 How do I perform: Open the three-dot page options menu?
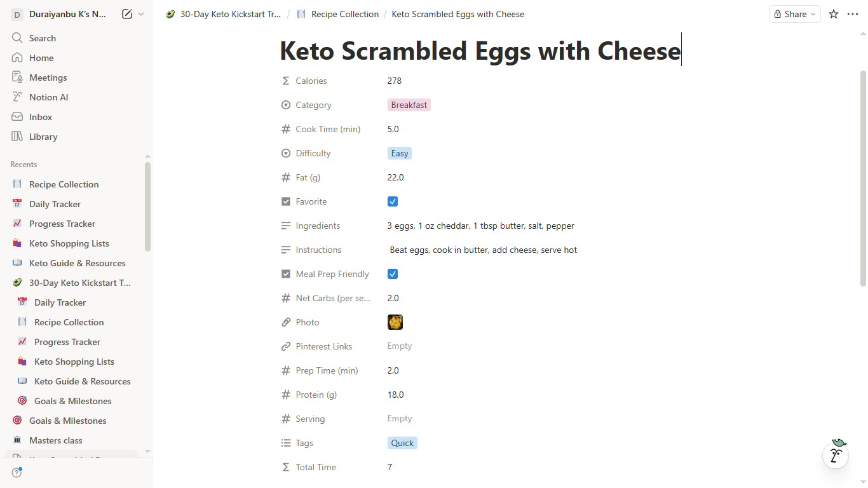[853, 14]
